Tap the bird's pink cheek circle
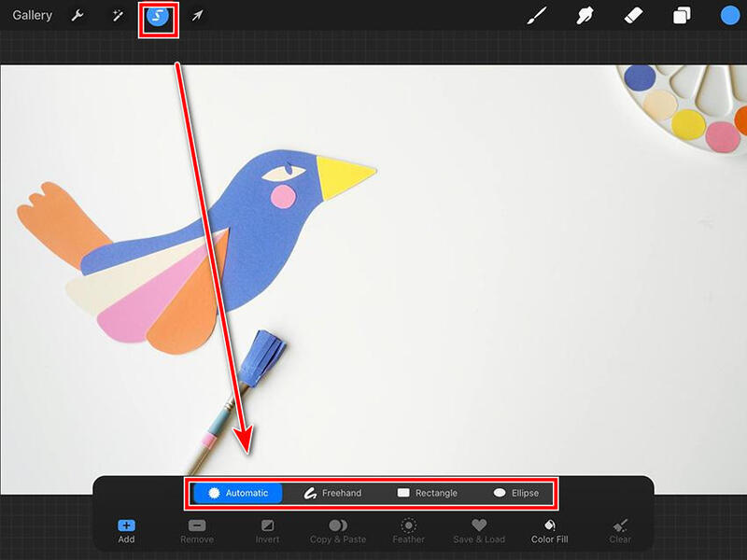The width and height of the screenshot is (747, 560). (x=284, y=197)
